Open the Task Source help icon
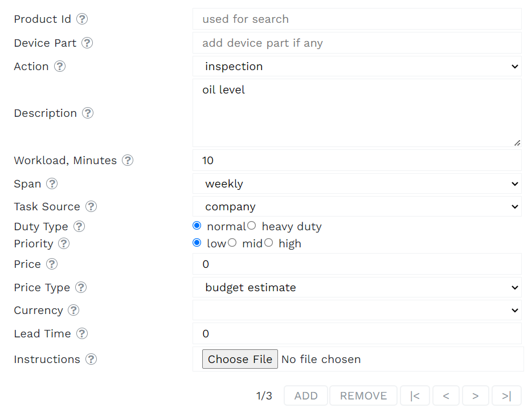This screenshot has height=416, width=532. [x=91, y=206]
